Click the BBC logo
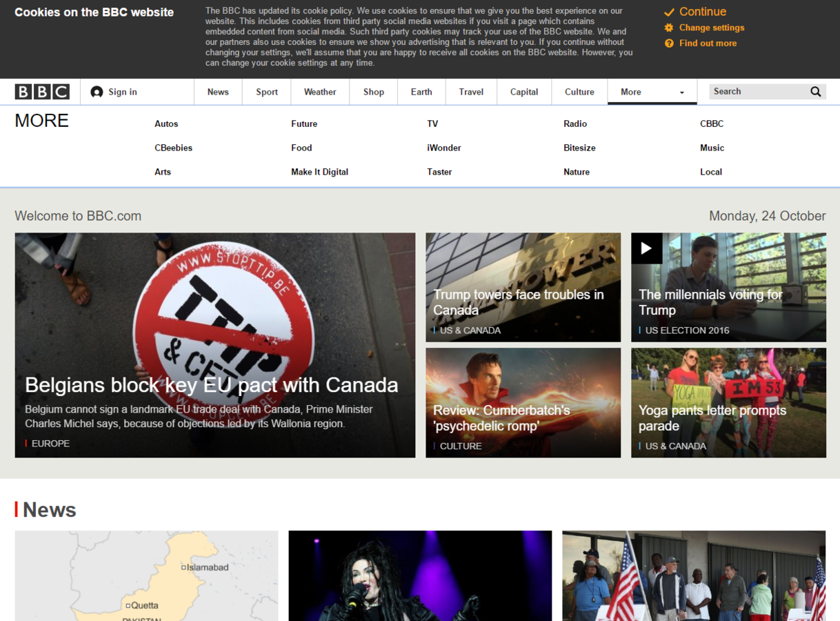The image size is (840, 621). click(x=42, y=92)
